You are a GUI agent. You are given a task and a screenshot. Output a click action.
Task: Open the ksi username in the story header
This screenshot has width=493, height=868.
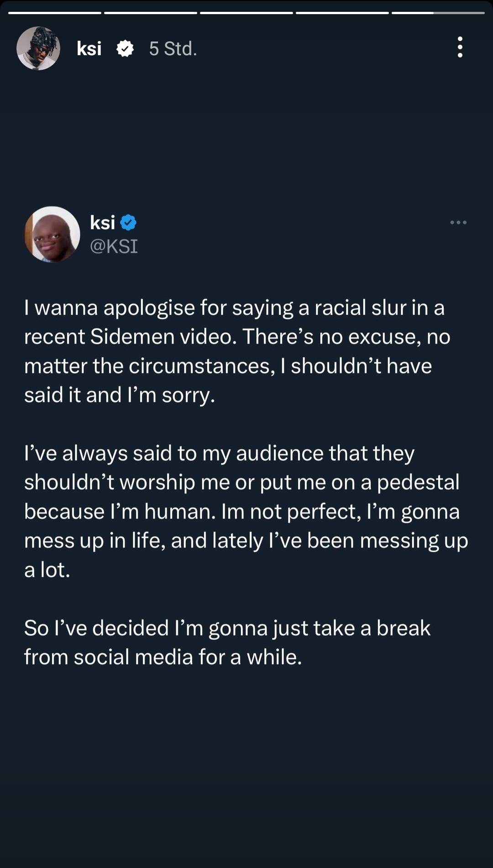(89, 48)
